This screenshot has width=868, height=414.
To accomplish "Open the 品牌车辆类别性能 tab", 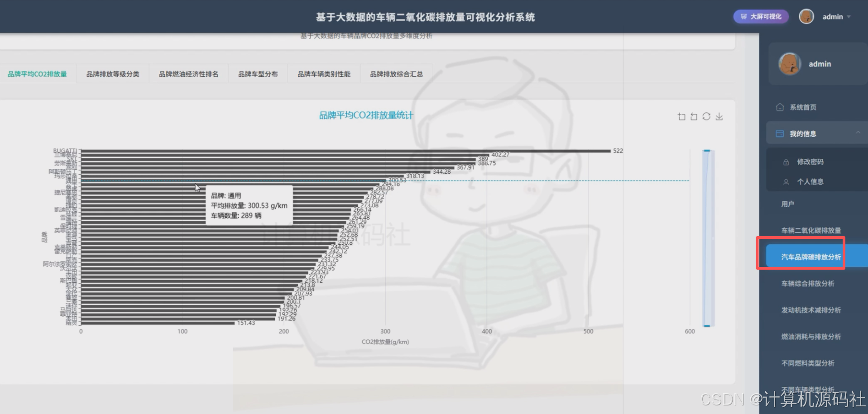I will (x=324, y=74).
